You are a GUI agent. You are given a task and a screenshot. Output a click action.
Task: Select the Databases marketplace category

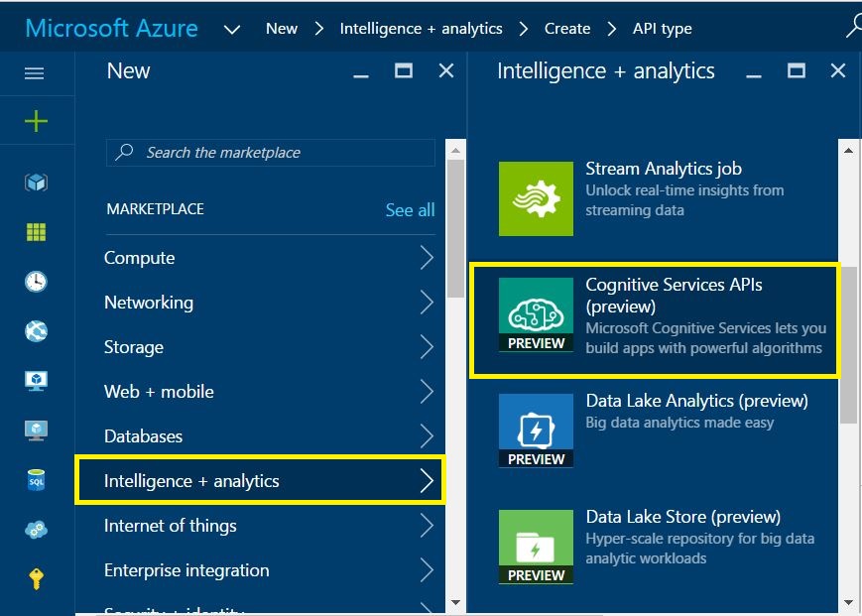click(144, 436)
